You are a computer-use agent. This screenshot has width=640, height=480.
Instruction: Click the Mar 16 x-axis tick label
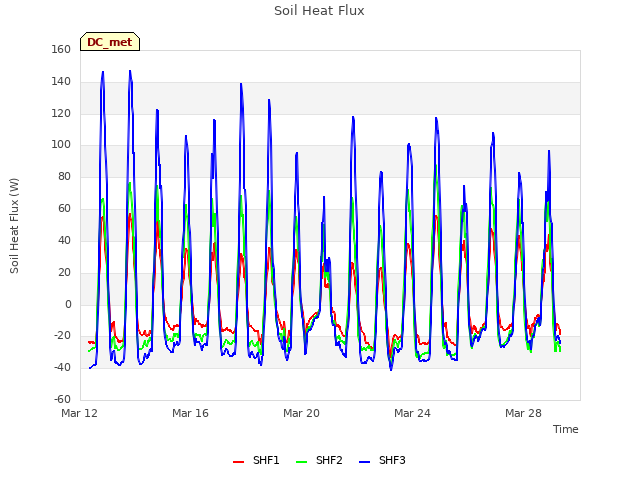click(x=190, y=413)
